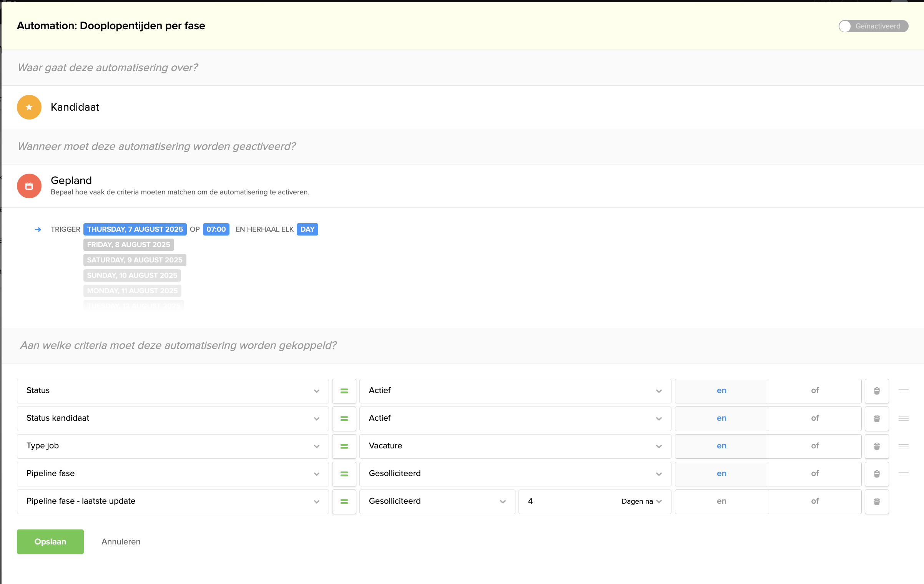This screenshot has height=584, width=924.
Task: Open Actief value dropdown in Status kandidaat row
Action: click(x=515, y=418)
